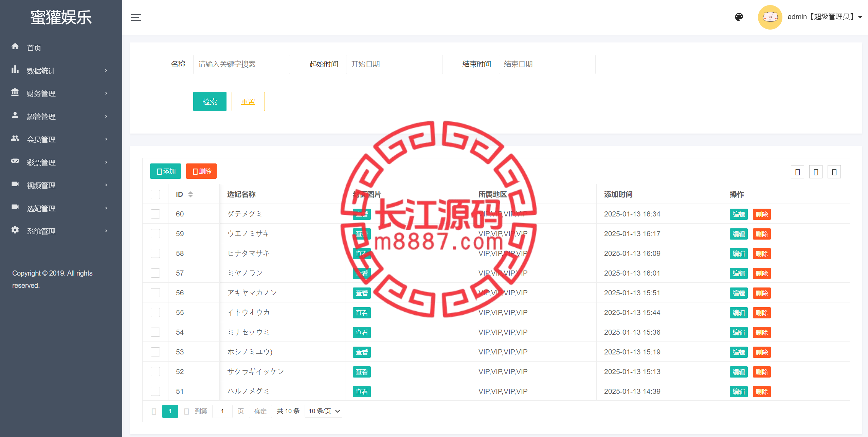
Task: Focus the 名称 keyword search field
Action: 241,64
